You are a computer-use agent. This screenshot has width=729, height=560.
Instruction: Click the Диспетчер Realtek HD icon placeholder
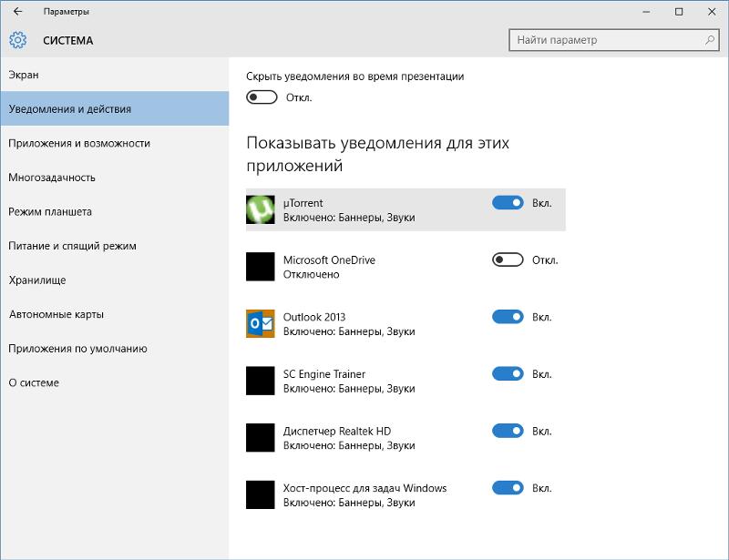coord(261,438)
